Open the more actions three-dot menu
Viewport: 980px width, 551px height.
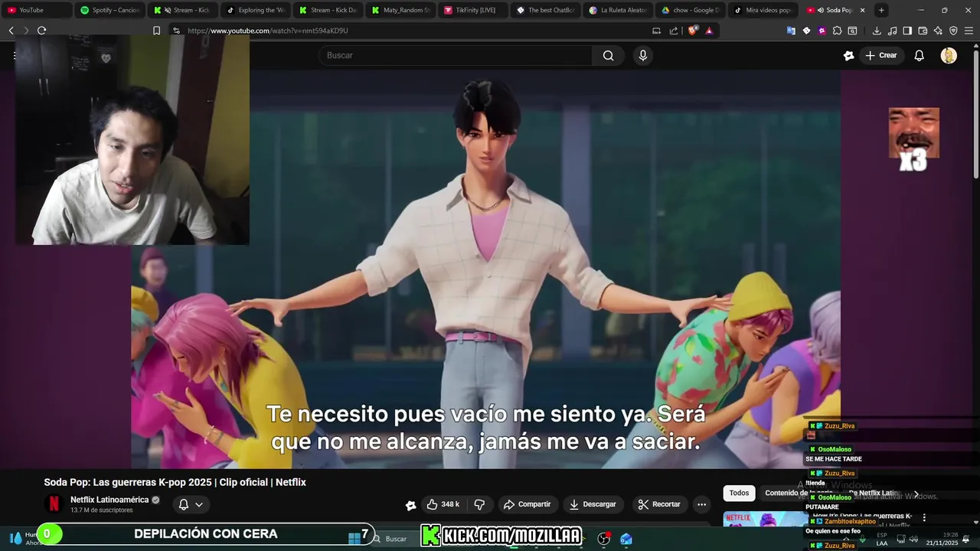click(x=701, y=504)
